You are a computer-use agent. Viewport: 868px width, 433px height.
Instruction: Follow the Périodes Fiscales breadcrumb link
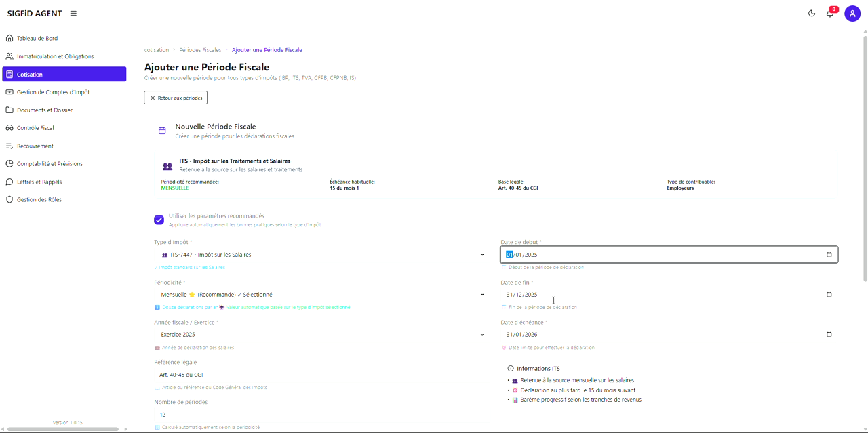pos(200,50)
